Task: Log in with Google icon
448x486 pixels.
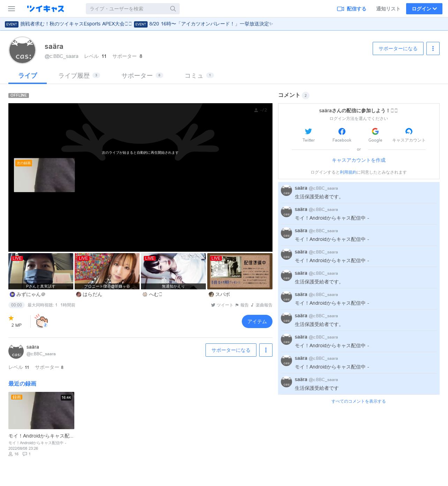Action: (x=375, y=131)
